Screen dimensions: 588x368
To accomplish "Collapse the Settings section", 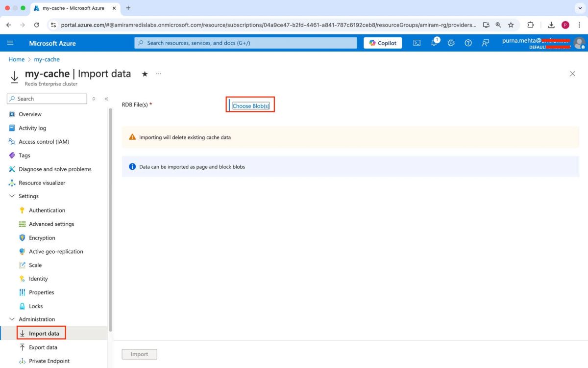I will click(x=11, y=196).
